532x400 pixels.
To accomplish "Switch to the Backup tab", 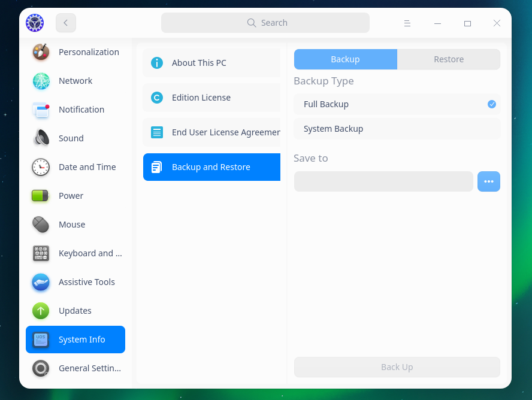I will (x=346, y=59).
